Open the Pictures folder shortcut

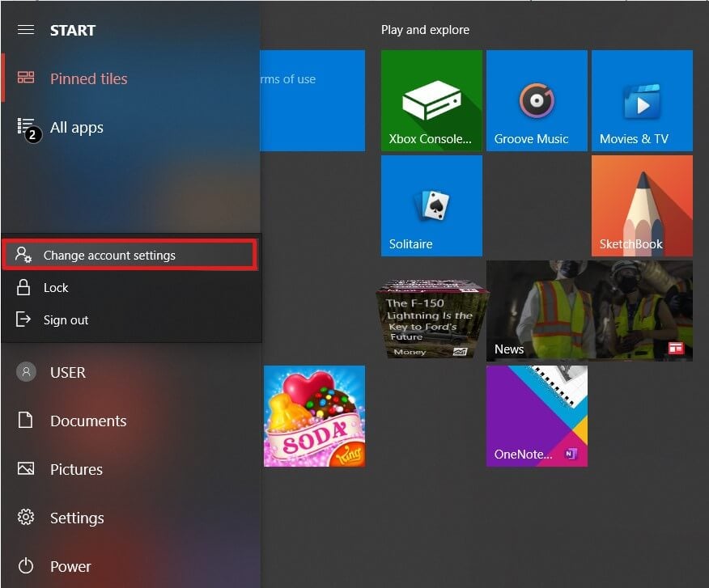[130, 469]
